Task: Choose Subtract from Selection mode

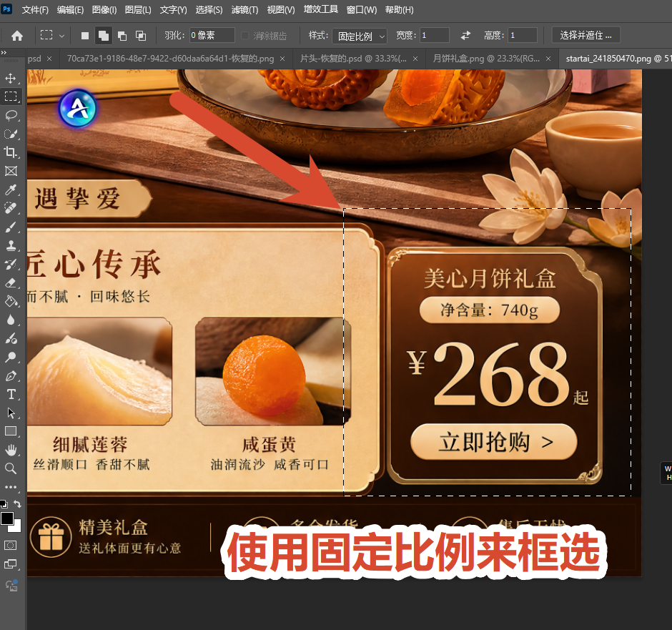Action: pos(122,36)
